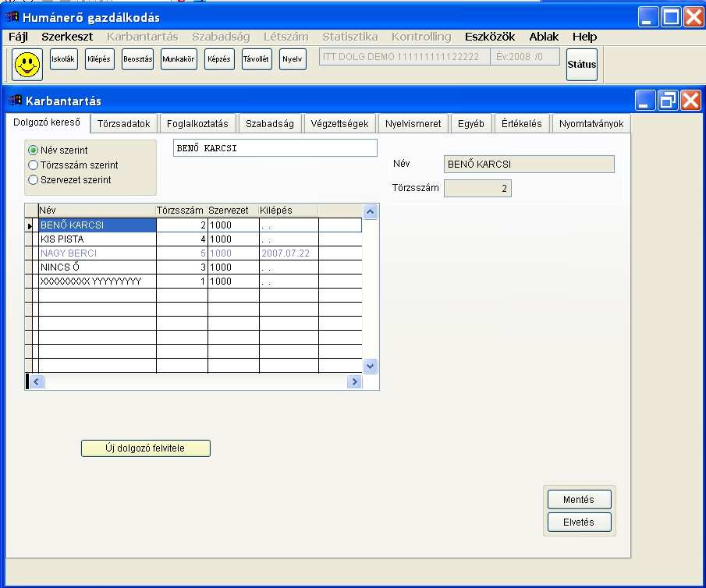
Task: Click the table scroll down arrow
Action: coord(370,366)
